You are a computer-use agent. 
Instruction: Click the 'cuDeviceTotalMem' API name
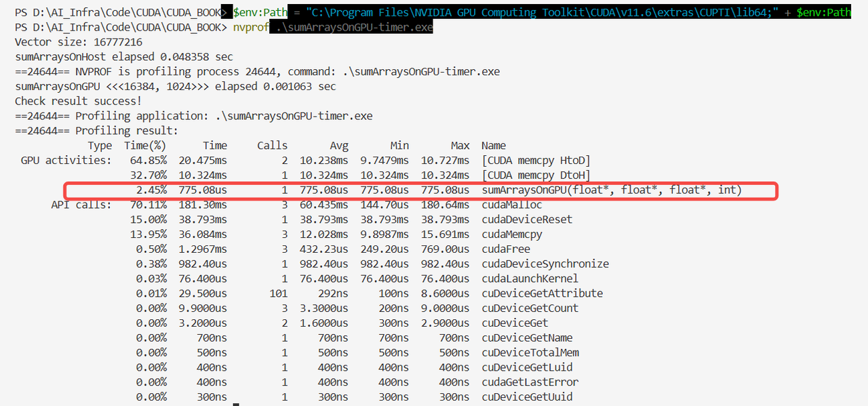(530, 352)
